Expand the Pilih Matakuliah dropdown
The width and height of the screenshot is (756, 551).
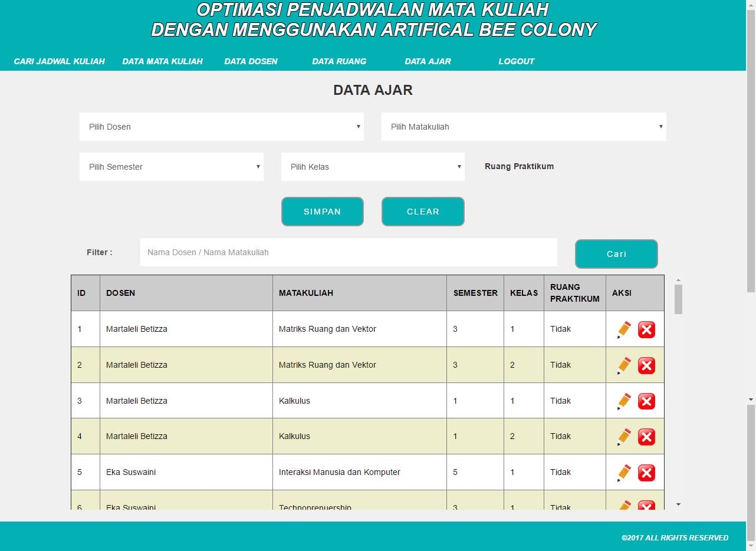coord(523,127)
